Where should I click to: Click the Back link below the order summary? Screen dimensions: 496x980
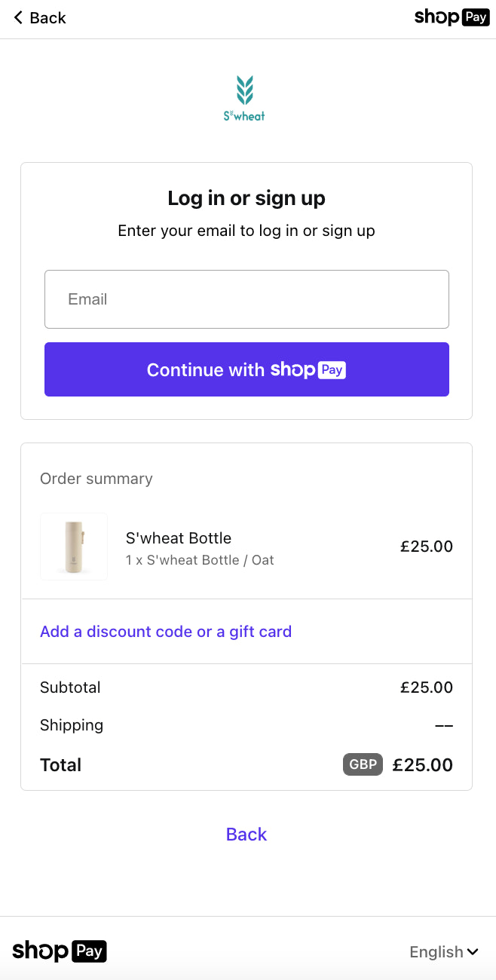coord(246,834)
